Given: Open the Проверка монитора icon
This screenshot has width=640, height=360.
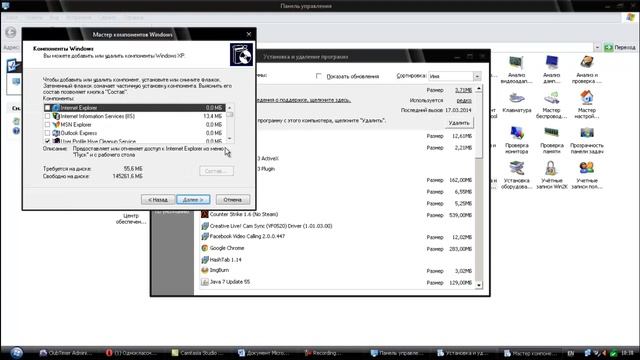Looking at the screenshot, I should pos(516,133).
